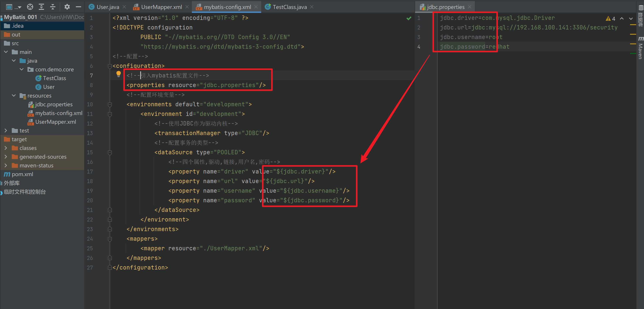Fold the dataSource element at line 15

point(110,152)
